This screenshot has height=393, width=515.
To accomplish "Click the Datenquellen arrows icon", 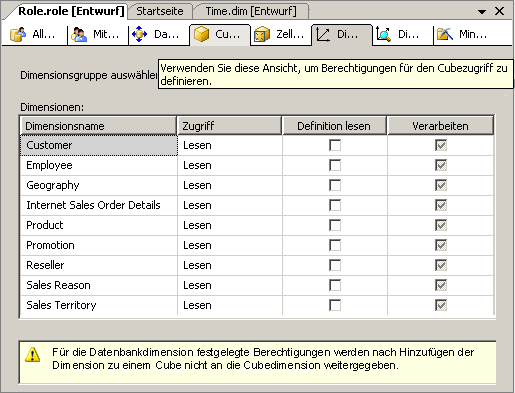I will pos(139,34).
